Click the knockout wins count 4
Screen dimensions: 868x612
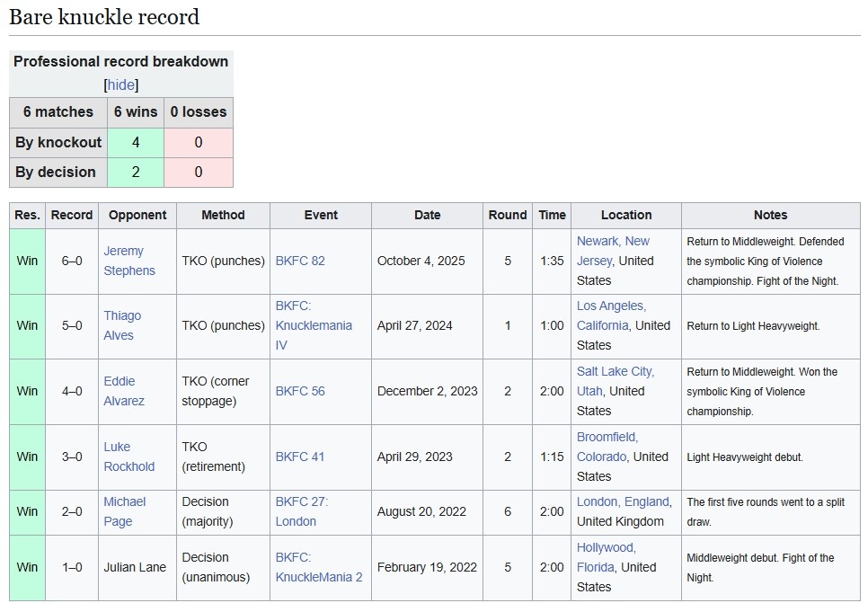(136, 143)
